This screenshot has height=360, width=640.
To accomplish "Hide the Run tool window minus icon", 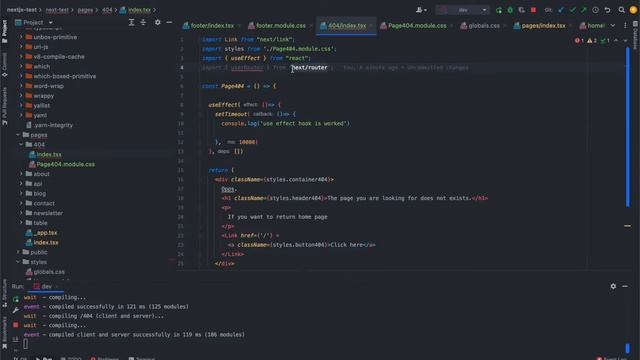I will click(625, 286).
